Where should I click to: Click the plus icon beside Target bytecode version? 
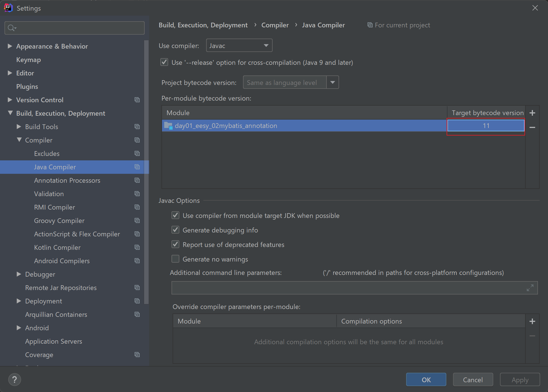[x=532, y=113]
